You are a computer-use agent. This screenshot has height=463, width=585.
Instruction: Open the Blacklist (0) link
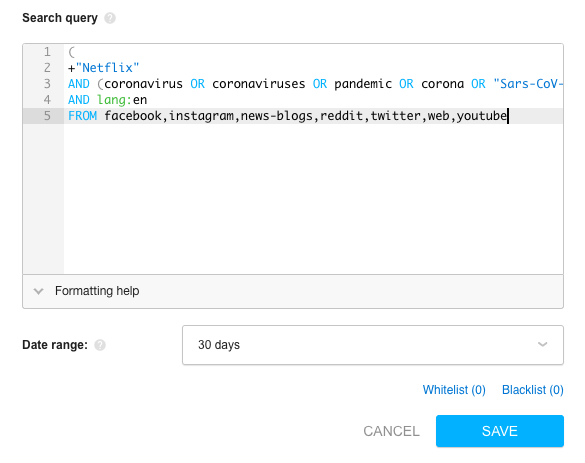(532, 390)
